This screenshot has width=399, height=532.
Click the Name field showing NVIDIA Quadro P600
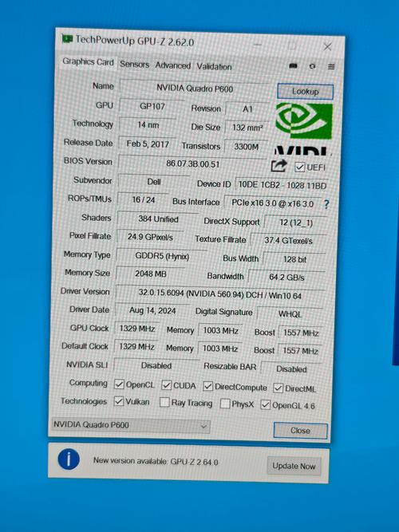[x=195, y=89]
